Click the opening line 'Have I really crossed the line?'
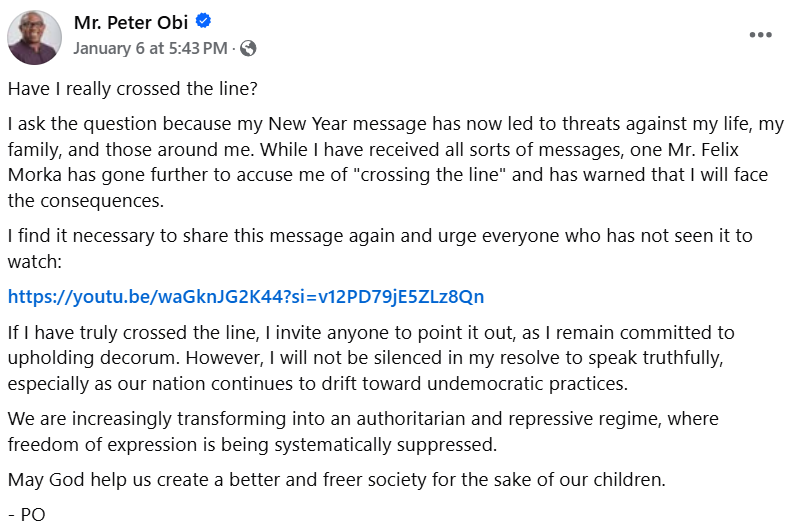 click(x=133, y=88)
